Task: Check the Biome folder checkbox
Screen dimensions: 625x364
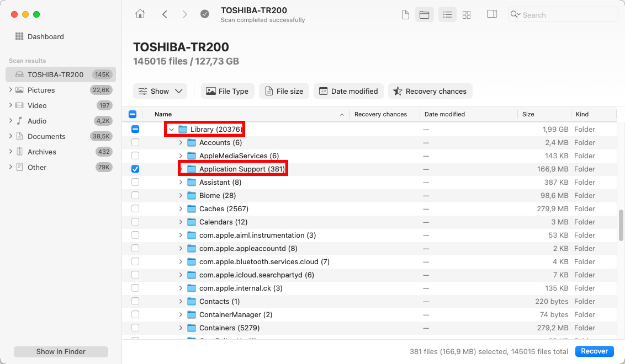Action: click(x=135, y=195)
